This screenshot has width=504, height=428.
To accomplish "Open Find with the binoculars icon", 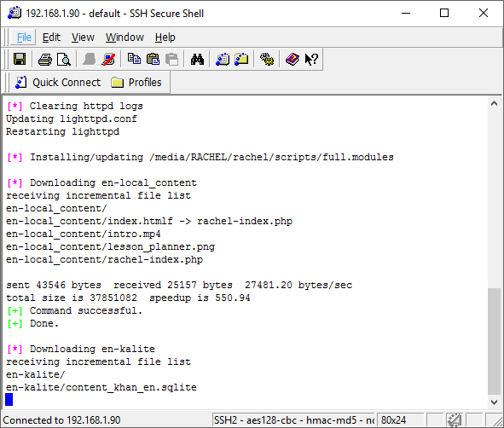I will click(197, 60).
